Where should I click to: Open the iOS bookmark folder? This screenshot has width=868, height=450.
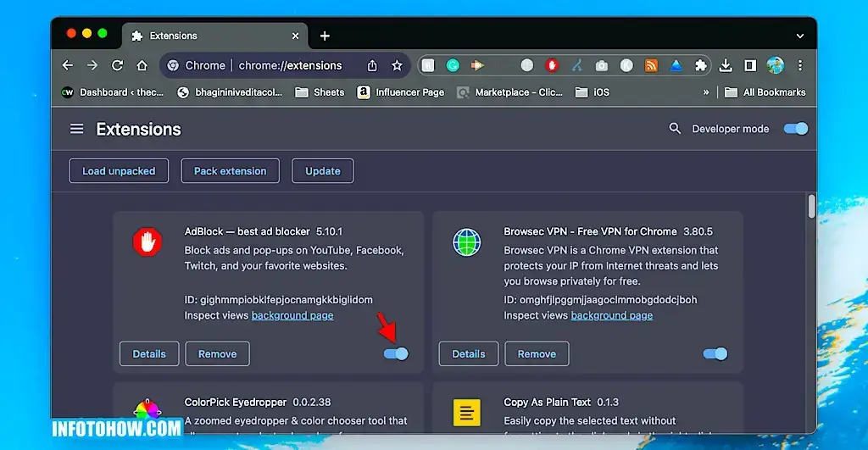click(x=593, y=92)
